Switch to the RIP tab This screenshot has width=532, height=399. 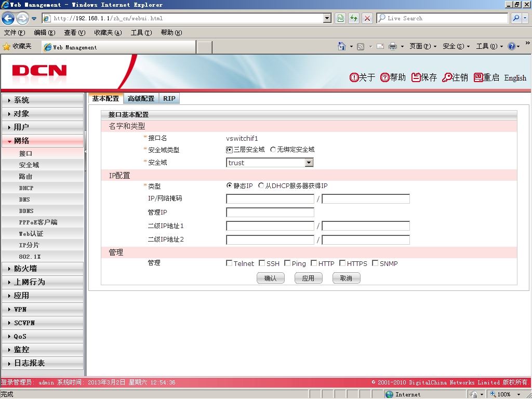[x=169, y=98]
